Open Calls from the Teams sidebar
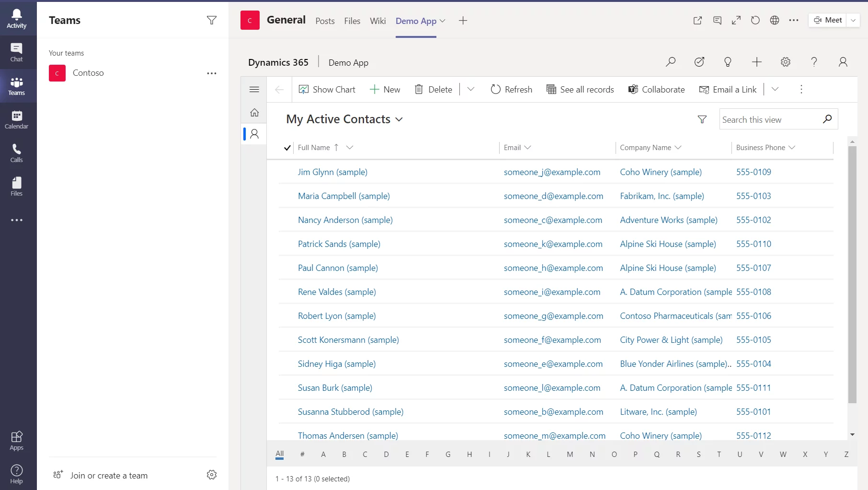The width and height of the screenshot is (868, 490). pyautogui.click(x=17, y=153)
